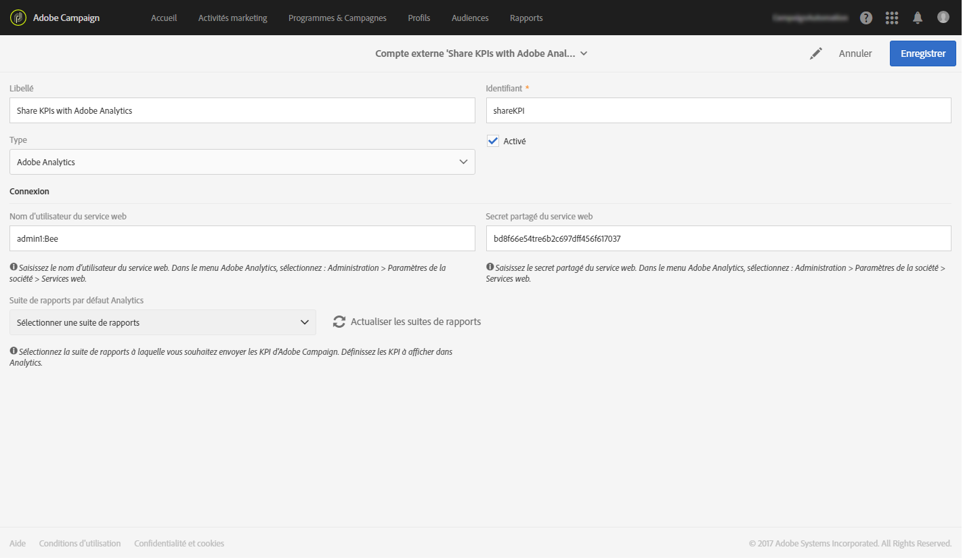Click the Annuler button
This screenshot has width=963, height=560.
(x=855, y=53)
